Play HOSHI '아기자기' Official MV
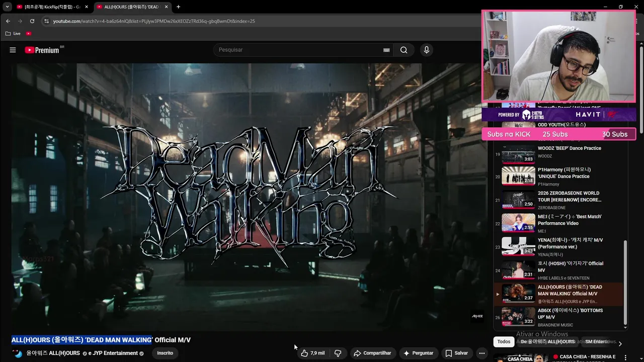 (558, 270)
